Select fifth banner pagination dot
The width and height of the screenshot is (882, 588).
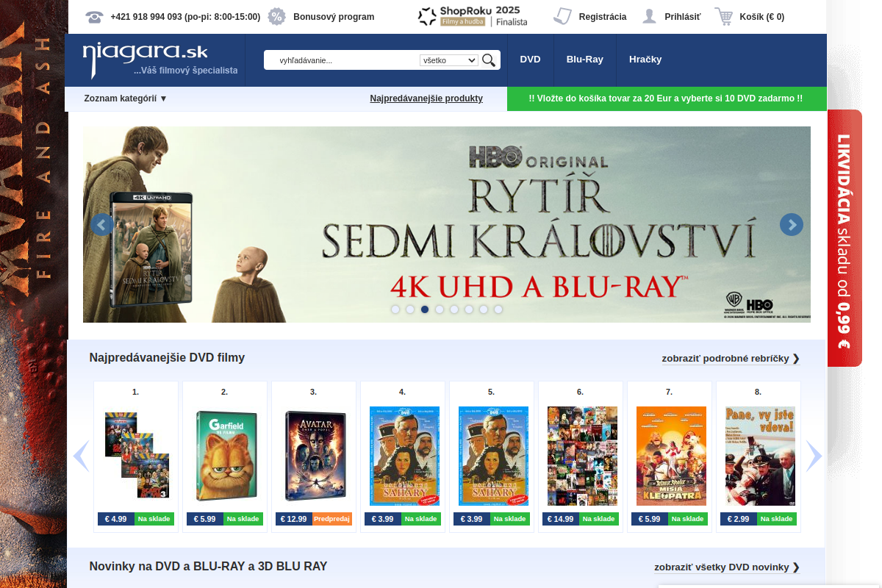point(454,309)
